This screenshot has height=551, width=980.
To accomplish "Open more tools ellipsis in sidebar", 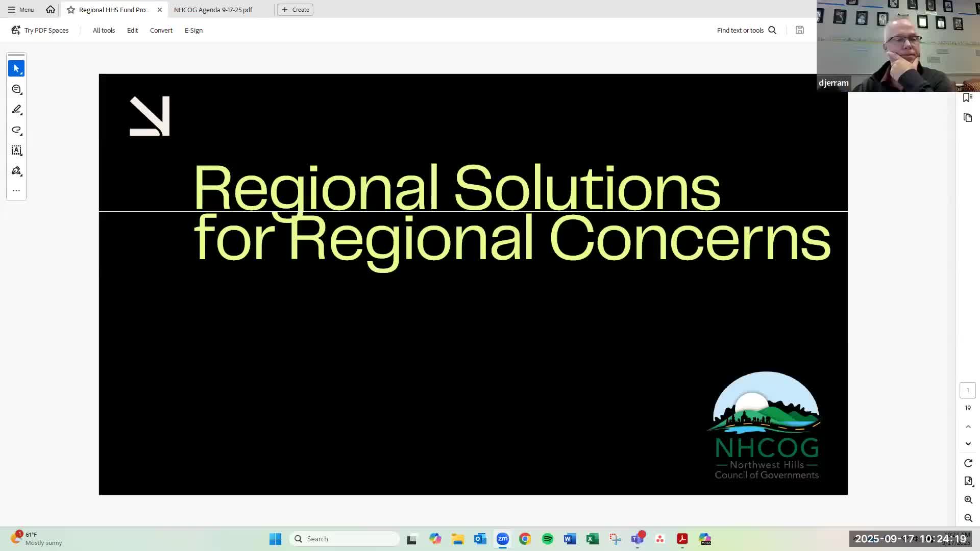I will (x=16, y=191).
